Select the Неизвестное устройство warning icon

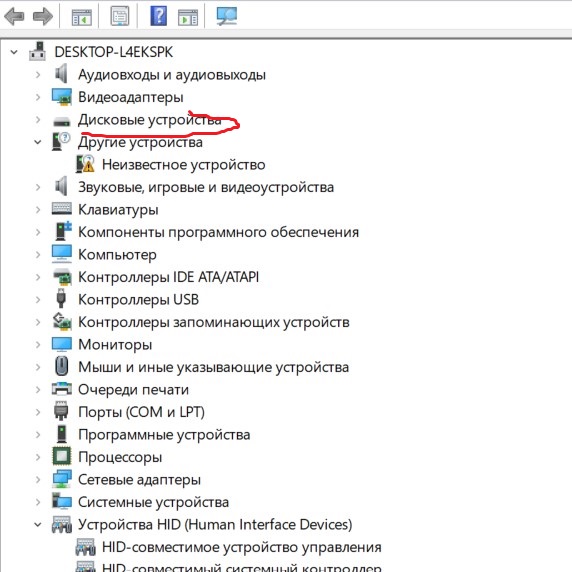pos(85,164)
